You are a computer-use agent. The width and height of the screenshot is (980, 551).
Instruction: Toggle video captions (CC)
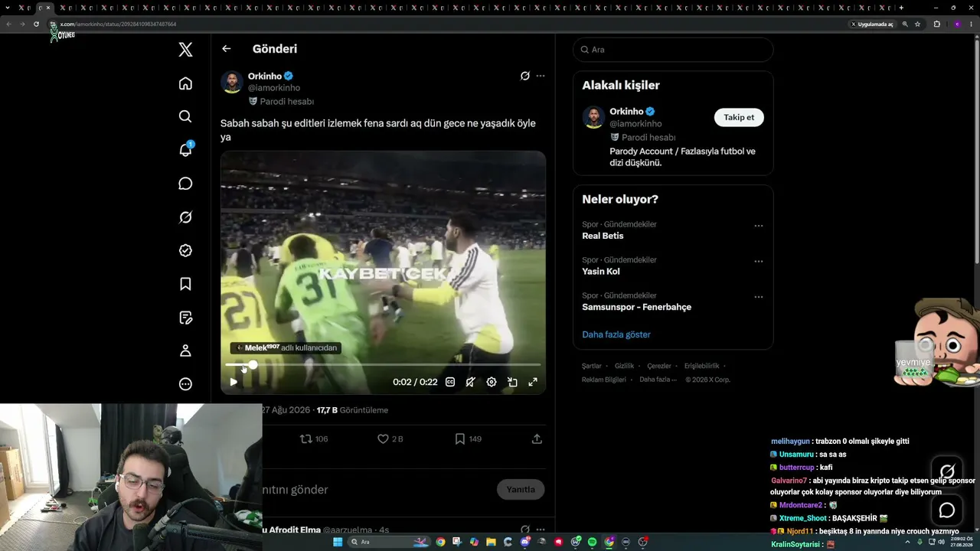pos(450,382)
